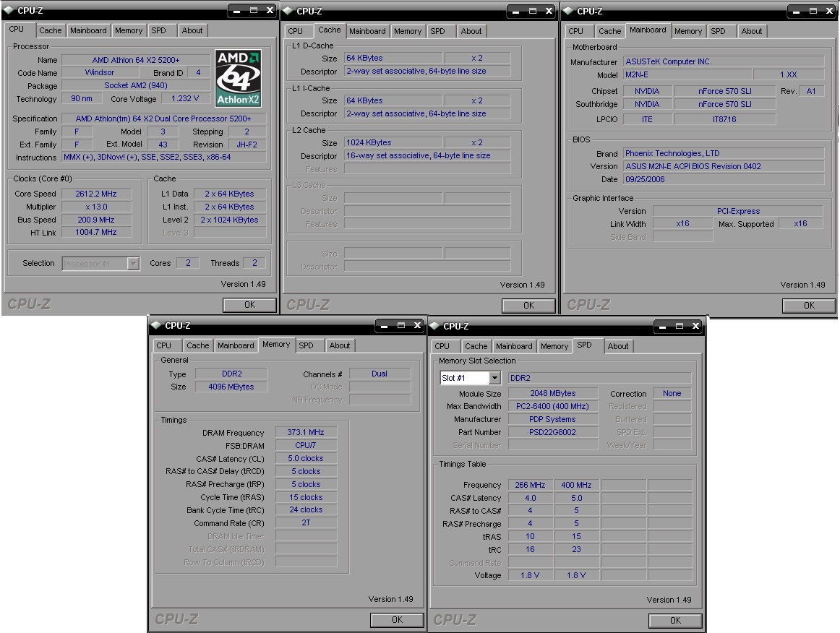Close the Mainboard tab CPU-Z window

click(829, 11)
